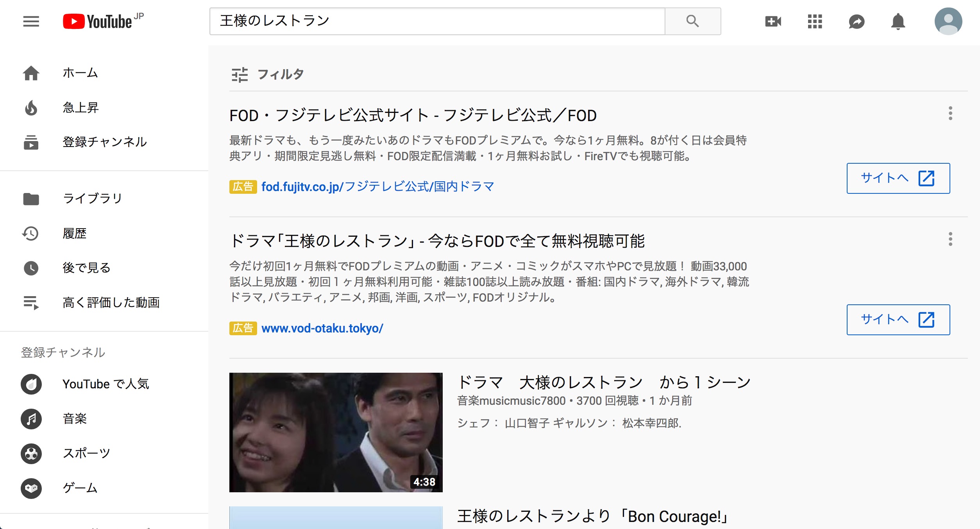This screenshot has height=529, width=980.
Task: Open the notifications bell
Action: pyautogui.click(x=898, y=21)
